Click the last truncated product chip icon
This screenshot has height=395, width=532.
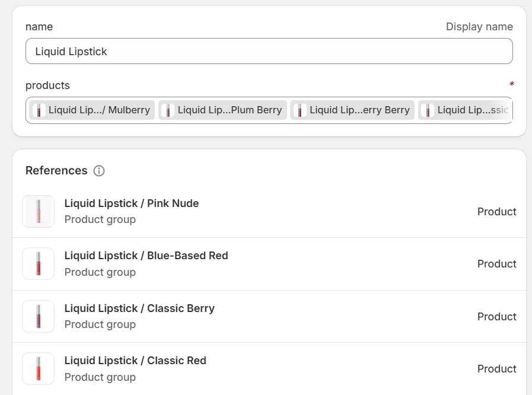(428, 110)
